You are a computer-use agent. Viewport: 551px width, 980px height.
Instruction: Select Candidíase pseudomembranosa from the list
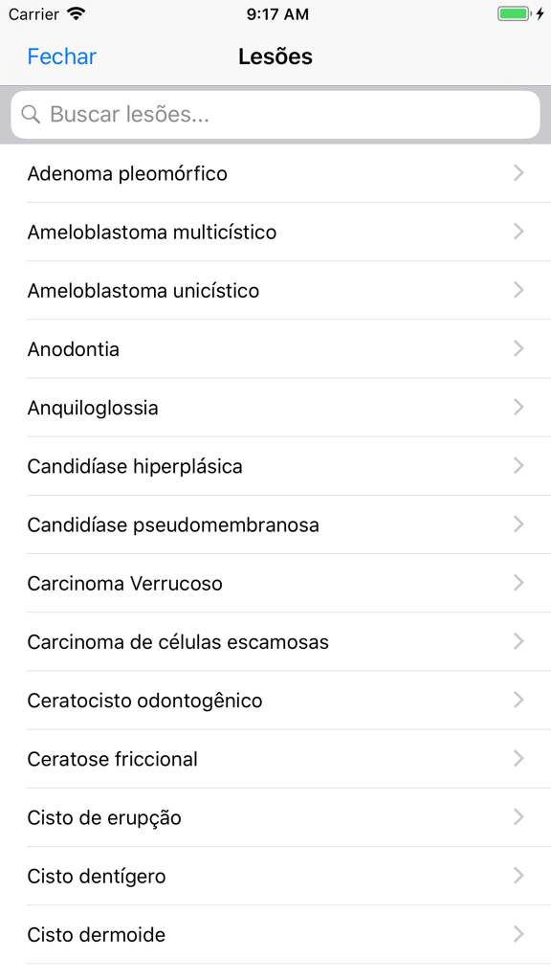coord(275,524)
